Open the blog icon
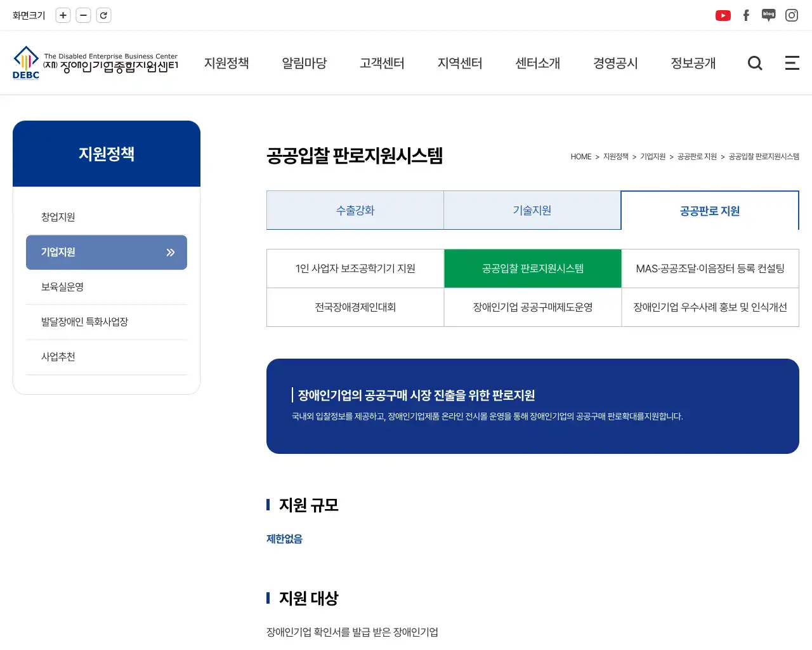Image resolution: width=812 pixels, height=650 pixels. [x=769, y=15]
